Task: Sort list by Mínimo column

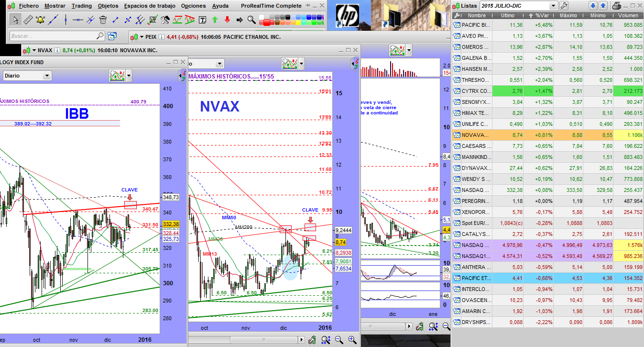Action: [599, 15]
